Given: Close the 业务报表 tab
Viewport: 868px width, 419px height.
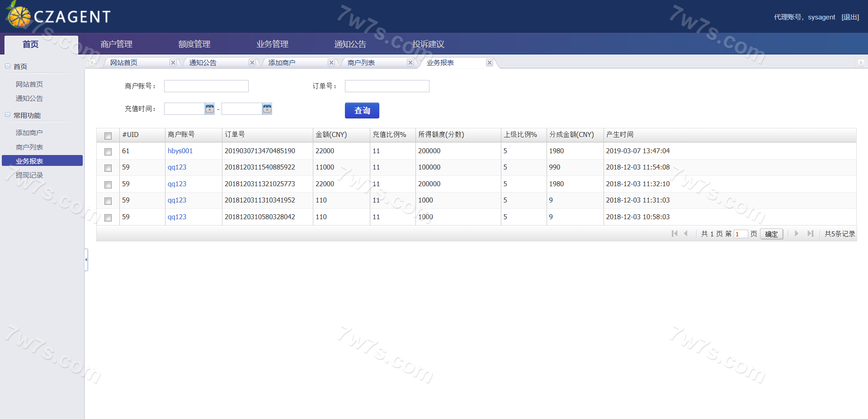Looking at the screenshot, I should pyautogui.click(x=489, y=63).
